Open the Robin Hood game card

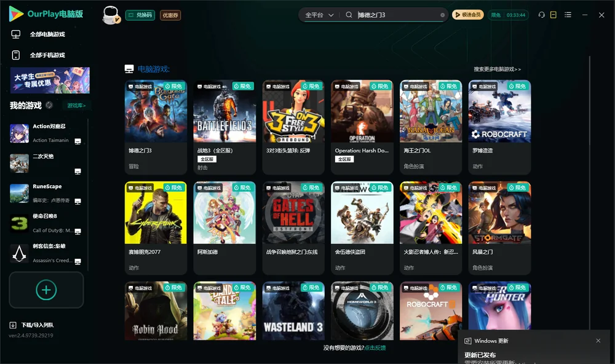coord(156,311)
